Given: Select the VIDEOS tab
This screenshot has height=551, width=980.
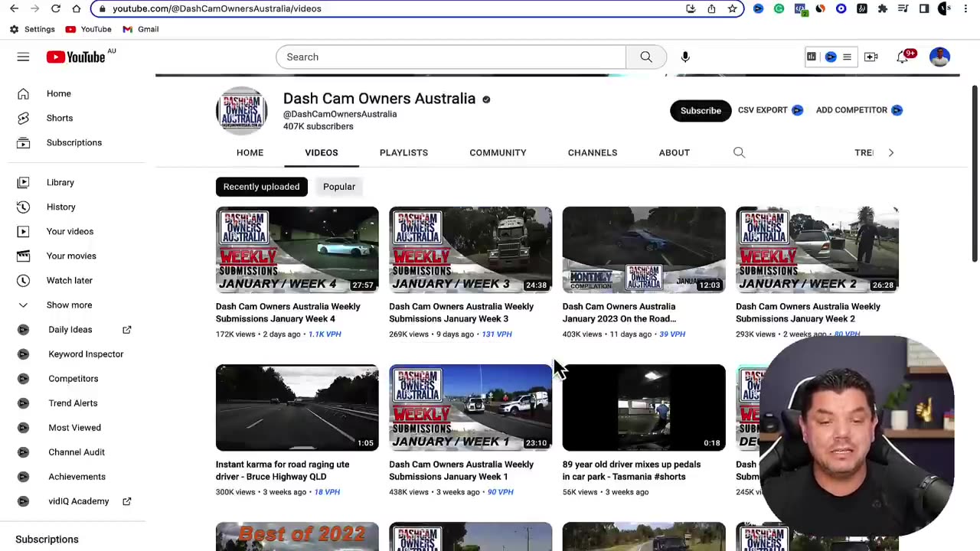Looking at the screenshot, I should (322, 152).
